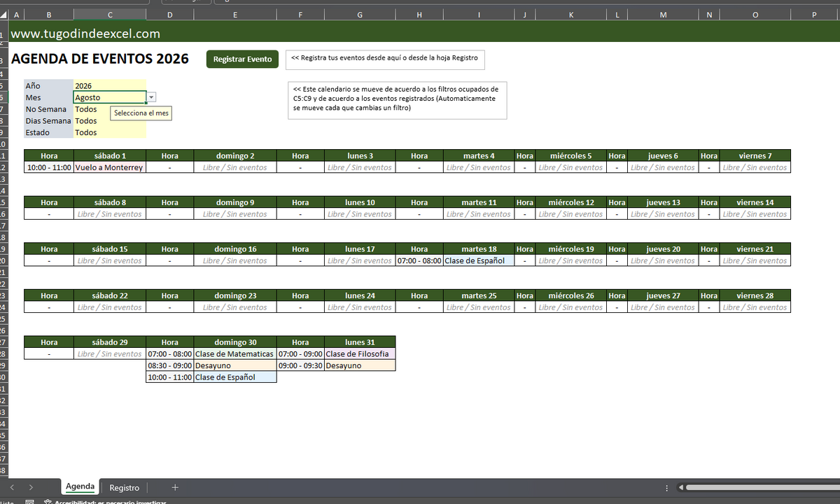
Task: Select the Dias Semana filter cell Todos
Action: click(110, 121)
